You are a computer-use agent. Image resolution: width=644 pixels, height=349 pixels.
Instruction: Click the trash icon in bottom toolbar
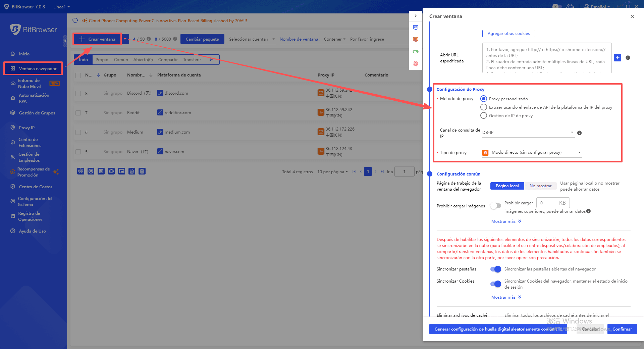(x=142, y=171)
